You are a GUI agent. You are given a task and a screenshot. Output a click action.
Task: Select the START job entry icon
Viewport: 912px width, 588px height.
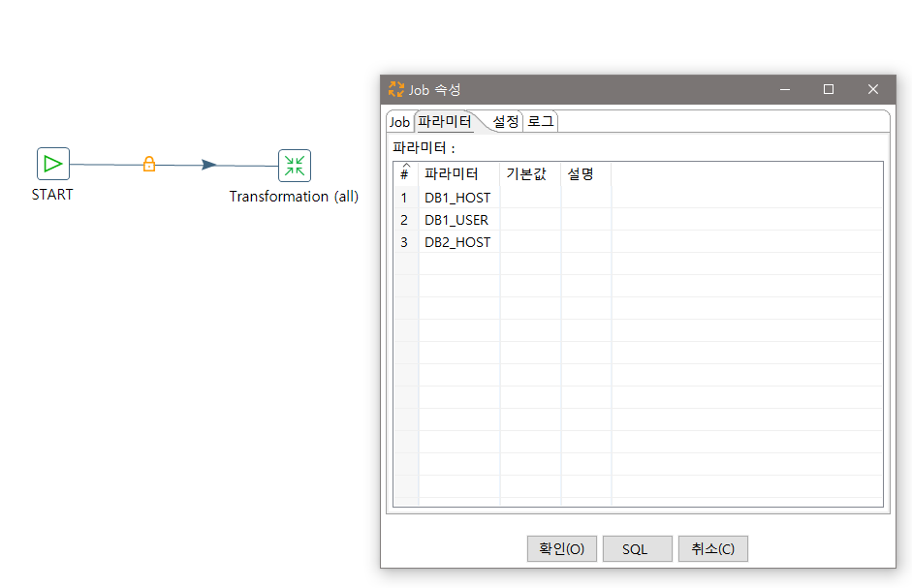(53, 164)
